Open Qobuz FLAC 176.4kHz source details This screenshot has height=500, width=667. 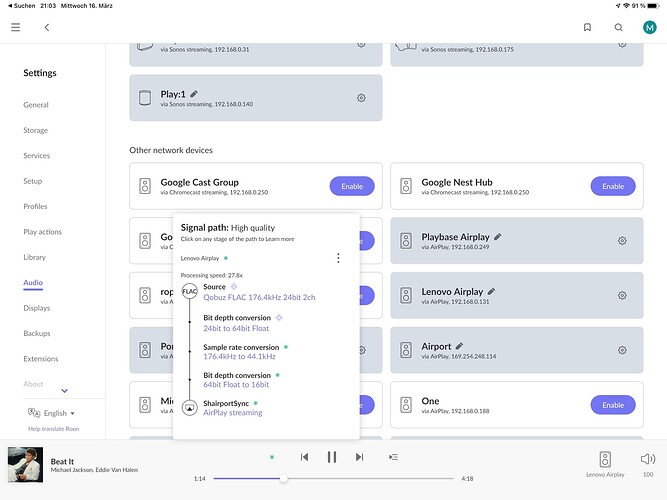tap(259, 297)
